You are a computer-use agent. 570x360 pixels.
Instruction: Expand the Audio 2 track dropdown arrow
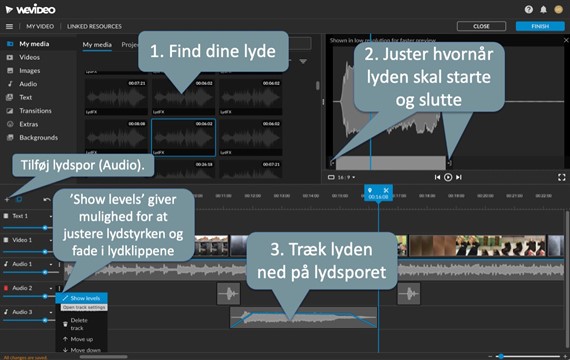[x=51, y=288]
